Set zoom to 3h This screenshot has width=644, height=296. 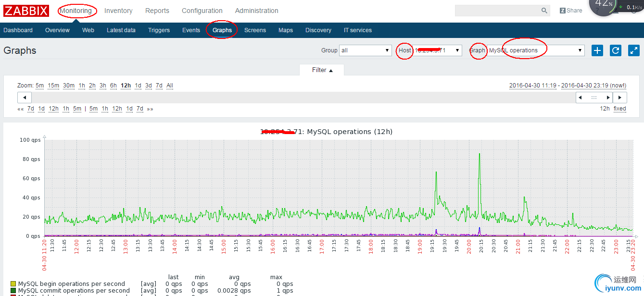(103, 86)
